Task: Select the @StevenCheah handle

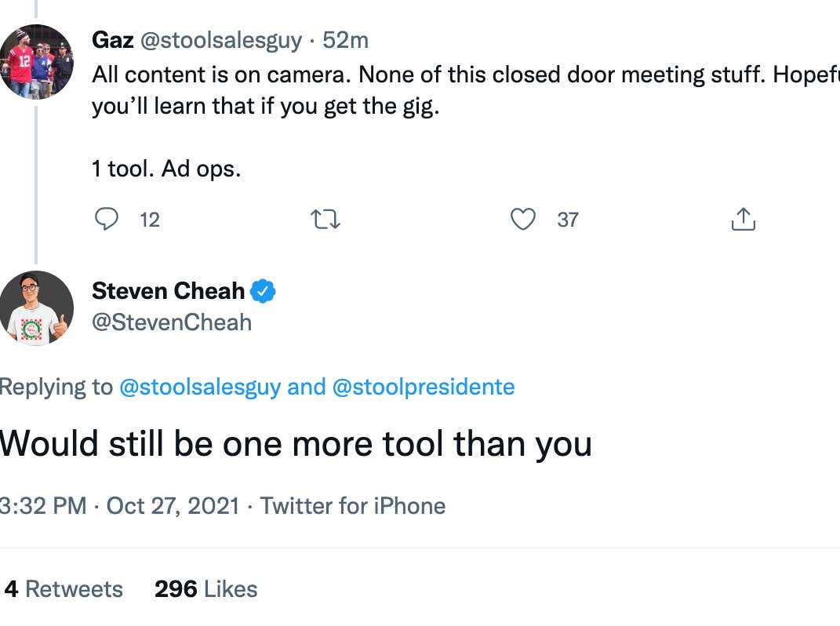Action: click(x=172, y=322)
